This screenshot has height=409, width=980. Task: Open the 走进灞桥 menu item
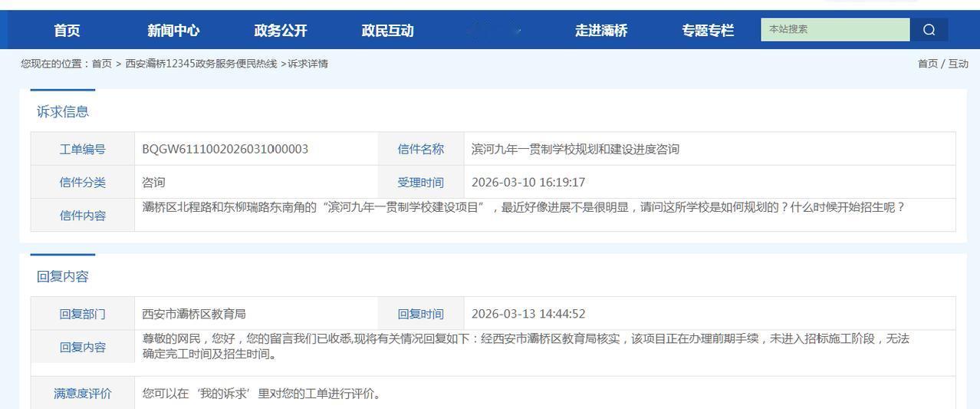[601, 31]
